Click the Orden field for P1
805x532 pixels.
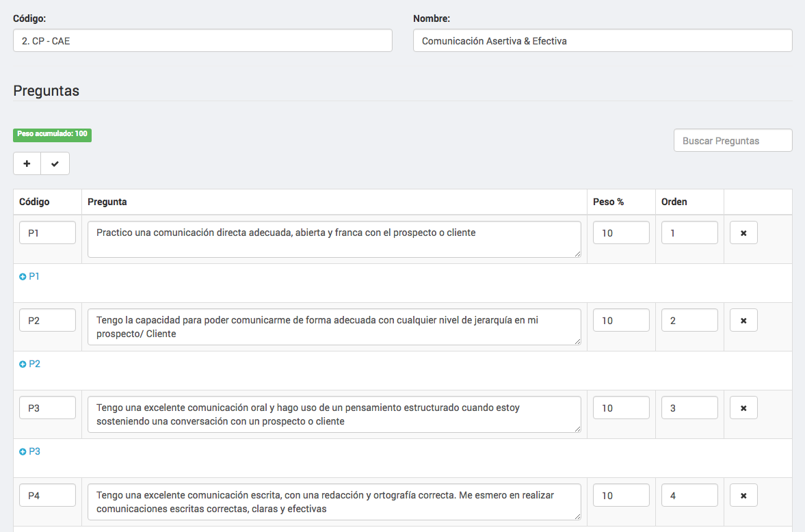tap(689, 232)
